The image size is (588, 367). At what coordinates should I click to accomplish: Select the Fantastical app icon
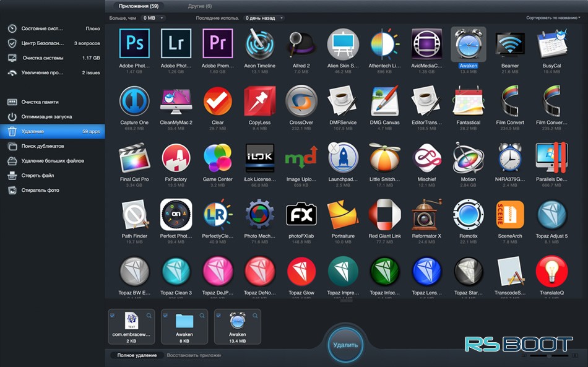(x=468, y=101)
